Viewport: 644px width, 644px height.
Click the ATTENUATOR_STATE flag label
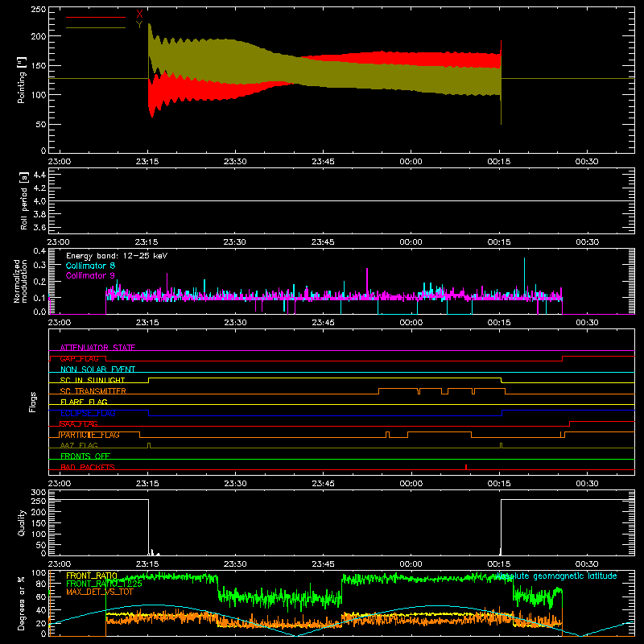coord(97,348)
